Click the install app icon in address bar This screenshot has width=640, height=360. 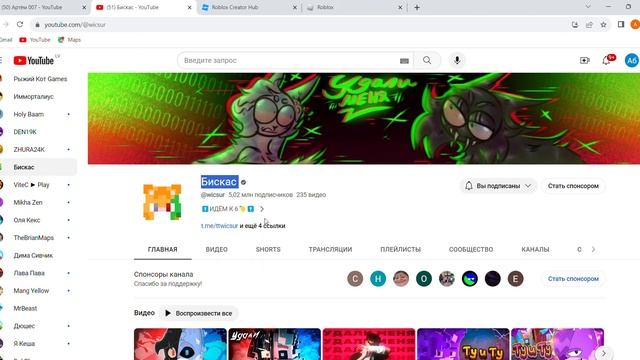[x=575, y=24]
